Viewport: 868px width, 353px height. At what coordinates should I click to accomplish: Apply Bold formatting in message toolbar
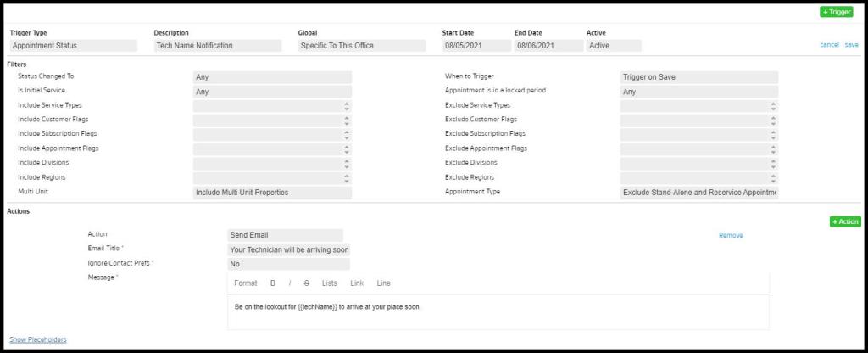(273, 283)
